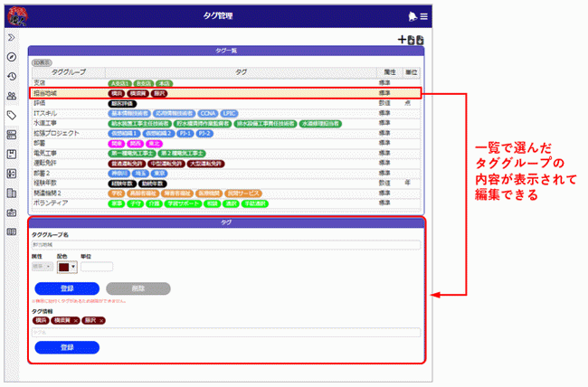Open the building icon in the sidebar
The height and width of the screenshot is (387, 588).
(x=12, y=193)
